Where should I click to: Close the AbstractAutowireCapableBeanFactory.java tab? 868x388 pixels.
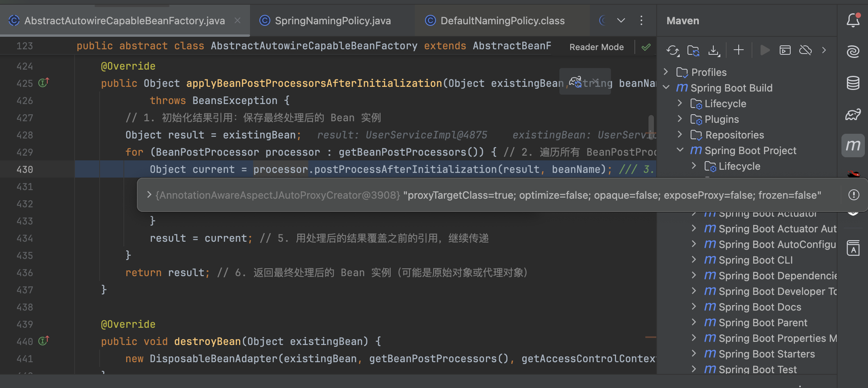pyautogui.click(x=237, y=20)
